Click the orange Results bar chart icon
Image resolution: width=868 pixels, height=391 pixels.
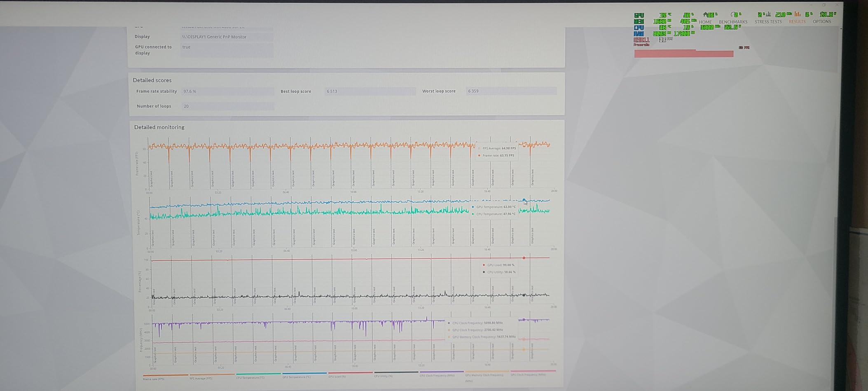[x=798, y=14]
